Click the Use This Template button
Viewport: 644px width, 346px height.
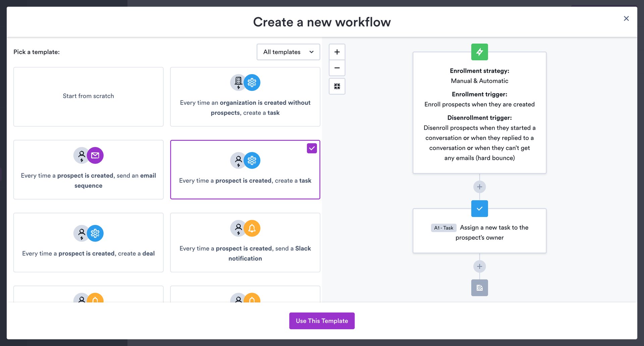pyautogui.click(x=322, y=321)
